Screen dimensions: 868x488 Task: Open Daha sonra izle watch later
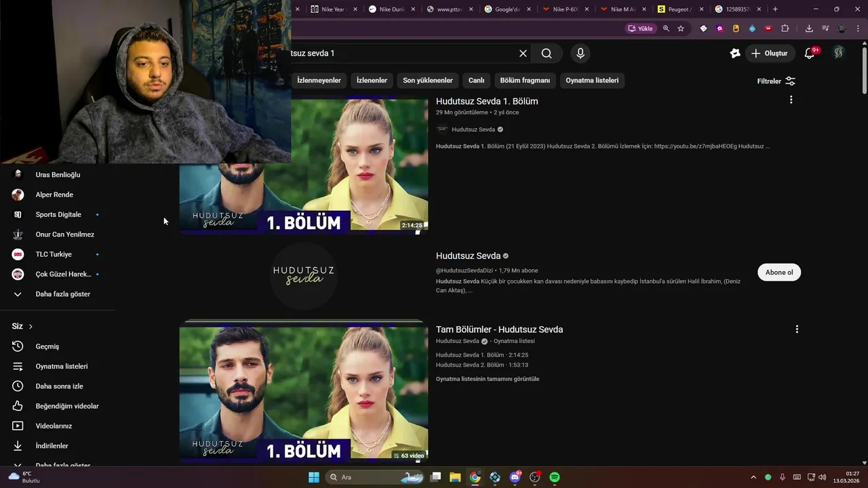click(58, 386)
